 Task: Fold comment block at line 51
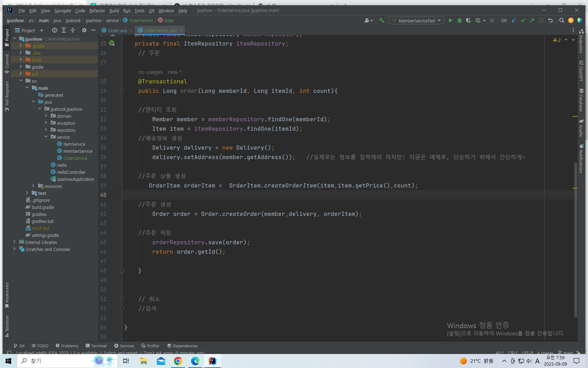(122, 299)
